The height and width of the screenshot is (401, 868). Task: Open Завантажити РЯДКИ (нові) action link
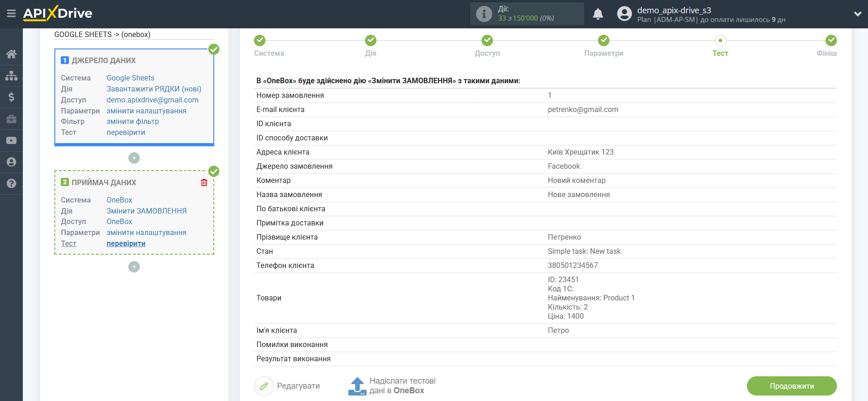coord(154,89)
